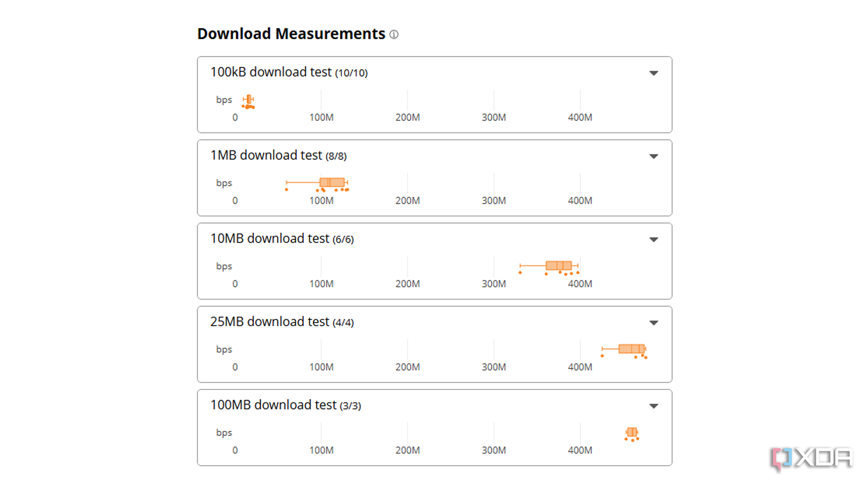Image resolution: width=868 pixels, height=488 pixels.
Task: Click the 100MB download test title
Action: pos(286,405)
